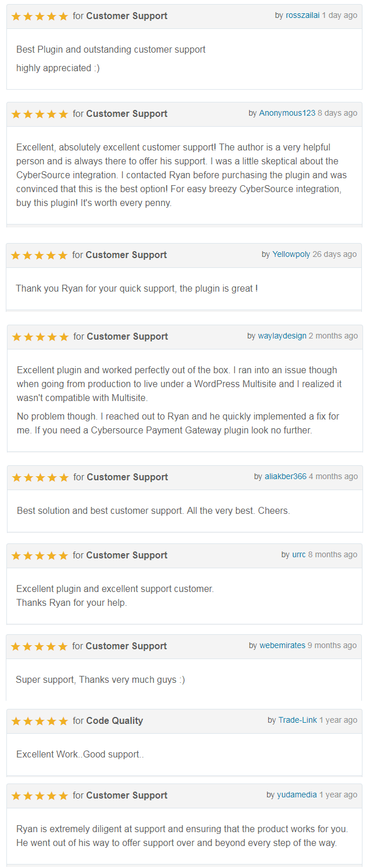Click the star rating on yudamedia's review
370x868 pixels.
coord(40,796)
